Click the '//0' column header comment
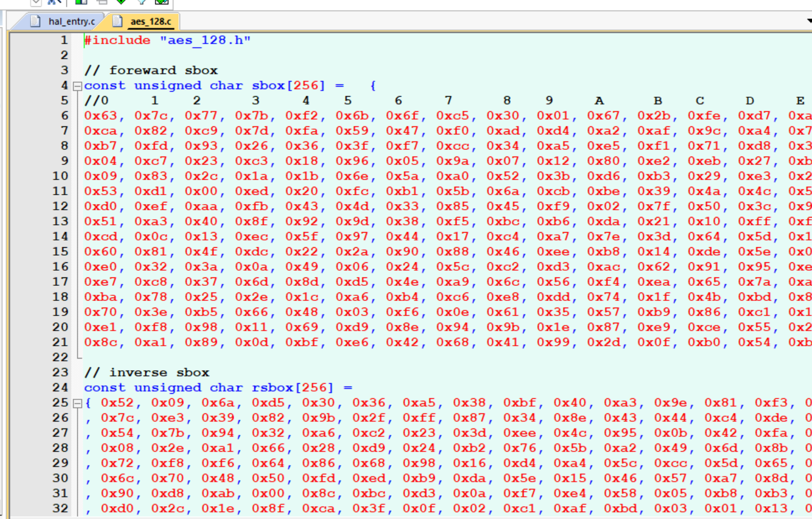 coord(96,101)
